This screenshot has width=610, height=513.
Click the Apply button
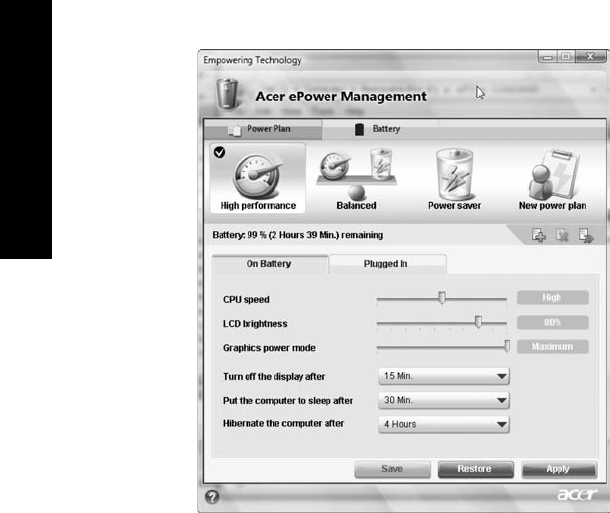(559, 469)
